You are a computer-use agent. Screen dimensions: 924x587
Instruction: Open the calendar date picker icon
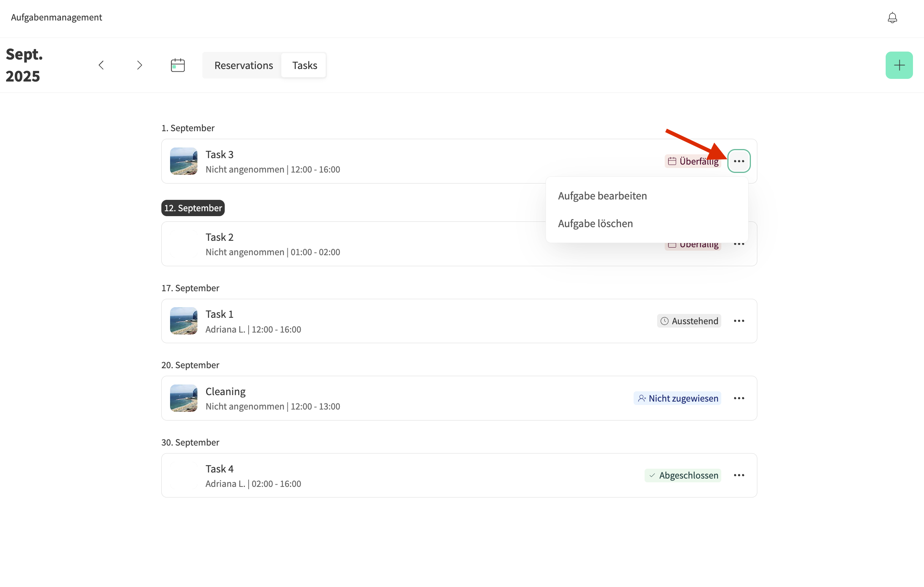coord(178,65)
